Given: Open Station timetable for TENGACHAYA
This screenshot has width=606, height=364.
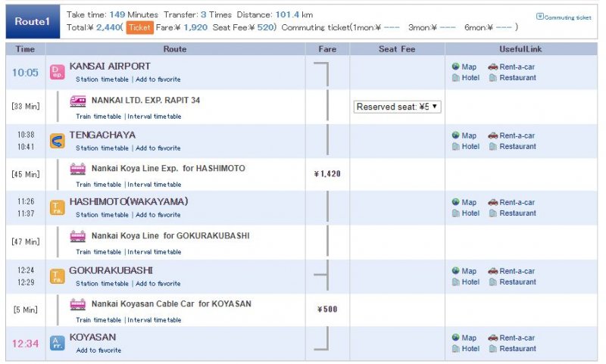Looking at the screenshot, I should tap(102, 148).
